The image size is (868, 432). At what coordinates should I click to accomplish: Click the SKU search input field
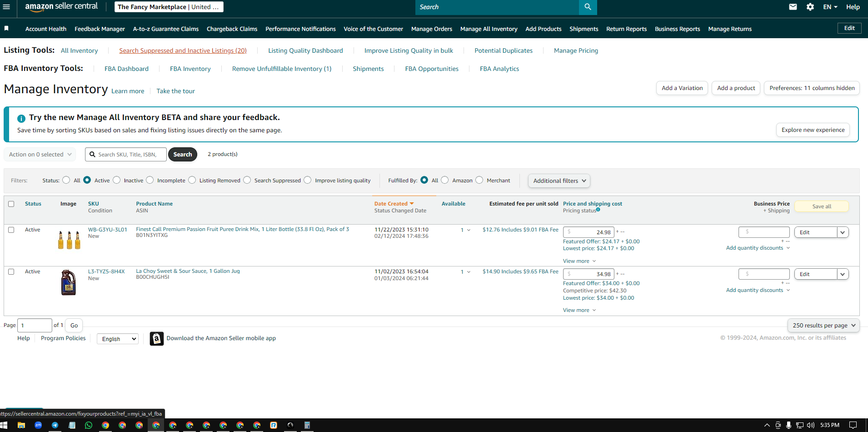pyautogui.click(x=126, y=154)
